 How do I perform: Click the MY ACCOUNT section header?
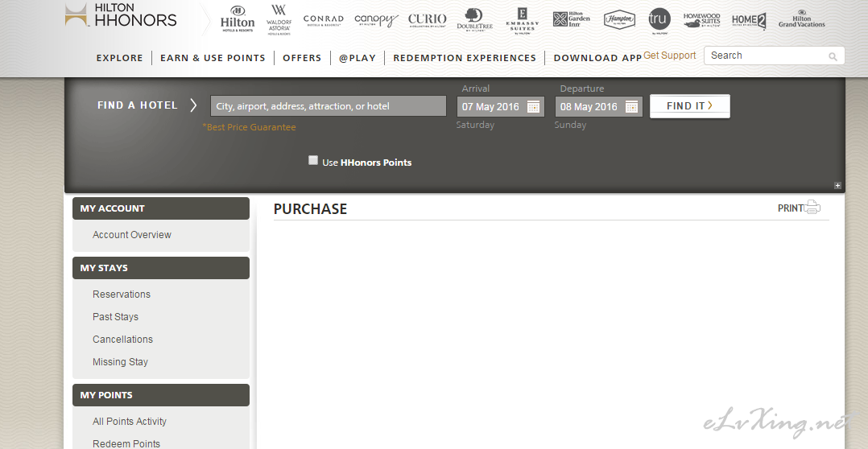pos(161,208)
